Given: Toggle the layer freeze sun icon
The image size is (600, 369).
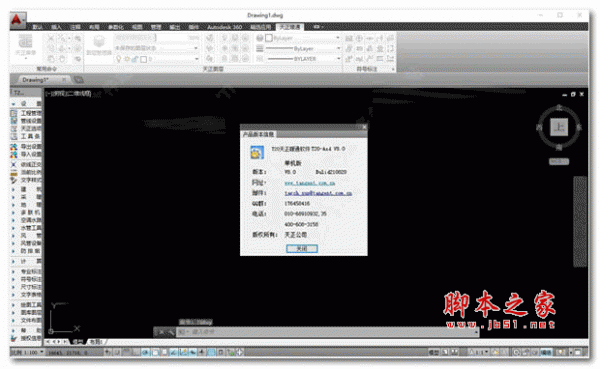Looking at the screenshot, I should [127, 59].
